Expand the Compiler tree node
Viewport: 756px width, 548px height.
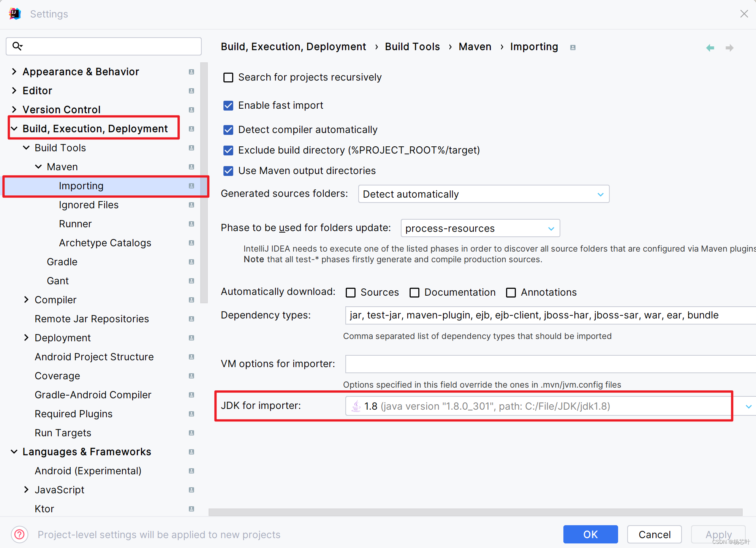point(26,300)
